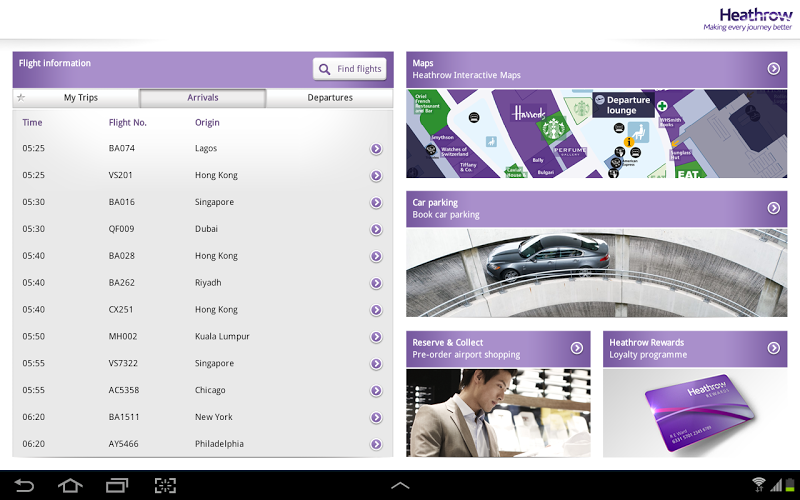Screen dimensions: 800x500
Task: Tap the Android back button
Action: 23,485
